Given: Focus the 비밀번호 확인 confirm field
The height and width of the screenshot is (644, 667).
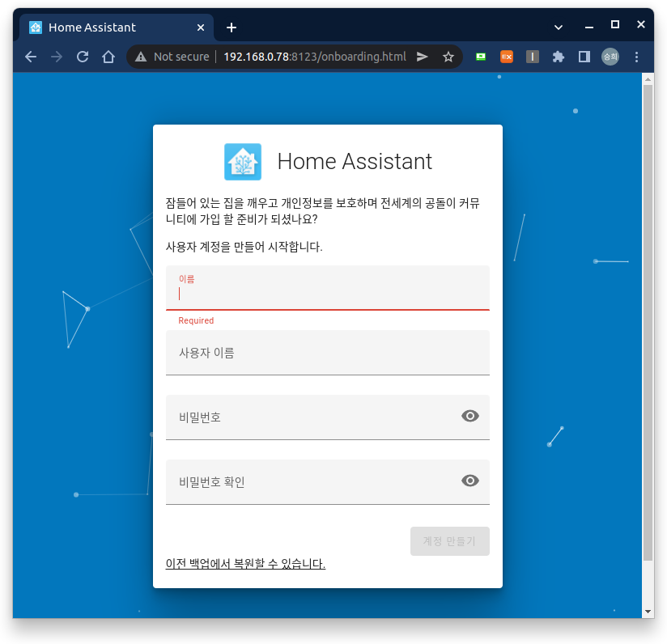Looking at the screenshot, I should click(328, 482).
